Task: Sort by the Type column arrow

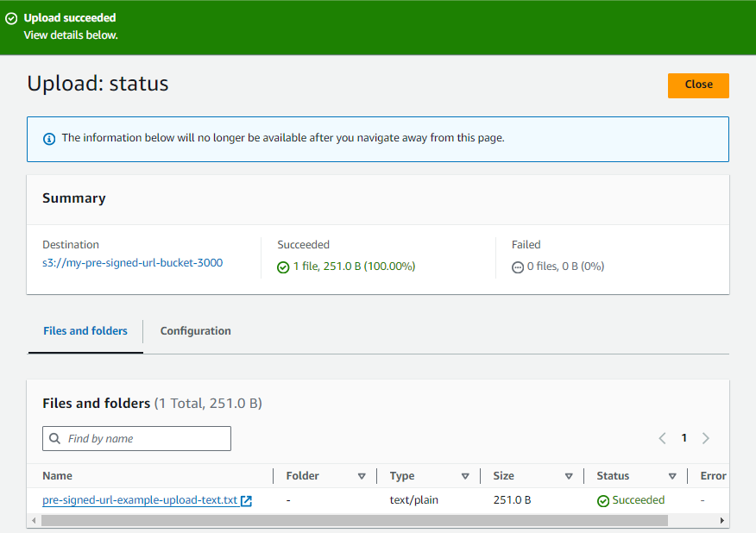Action: (465, 476)
